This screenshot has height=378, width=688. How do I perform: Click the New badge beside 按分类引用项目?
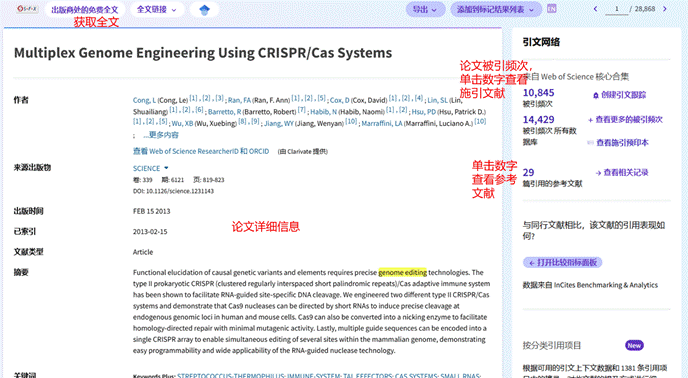point(634,346)
